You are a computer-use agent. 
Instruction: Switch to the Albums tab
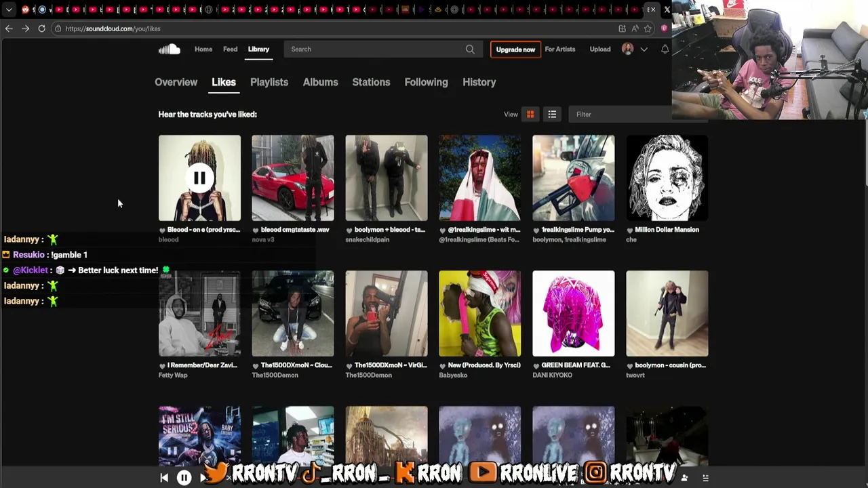tap(321, 82)
